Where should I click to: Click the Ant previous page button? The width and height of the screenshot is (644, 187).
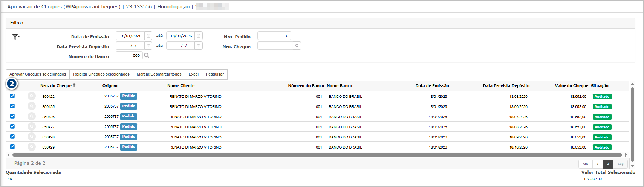(x=585, y=164)
